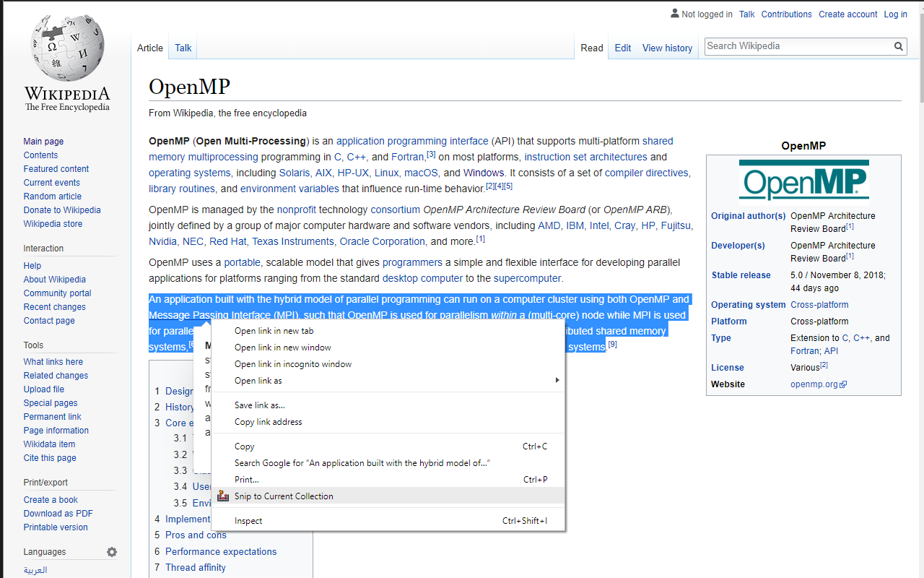Screen dimensions: 924x578
Task: Open the Random article link
Action: click(x=52, y=196)
